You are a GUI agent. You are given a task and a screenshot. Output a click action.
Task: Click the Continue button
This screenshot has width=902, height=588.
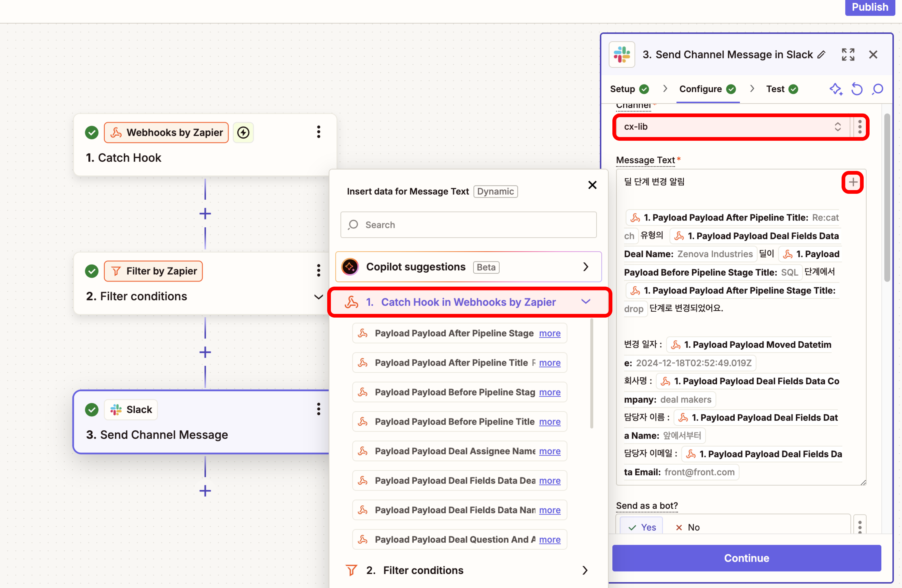coord(746,558)
